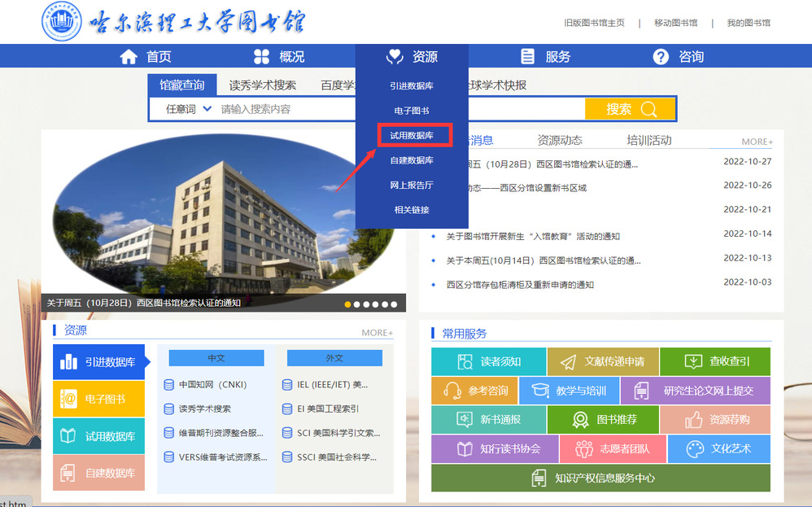Open 自建数据库 from the 资源 dropdown menu
The height and width of the screenshot is (507, 812).
coord(412,160)
